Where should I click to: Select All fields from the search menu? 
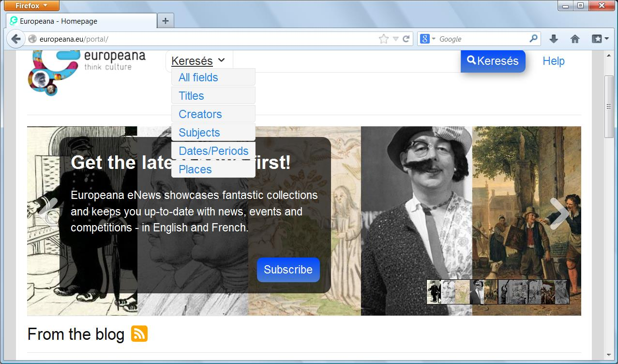213,77
